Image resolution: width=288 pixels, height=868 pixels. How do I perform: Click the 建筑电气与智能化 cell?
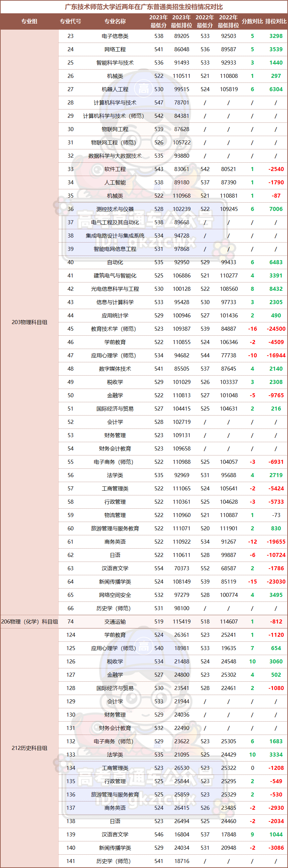tap(115, 275)
